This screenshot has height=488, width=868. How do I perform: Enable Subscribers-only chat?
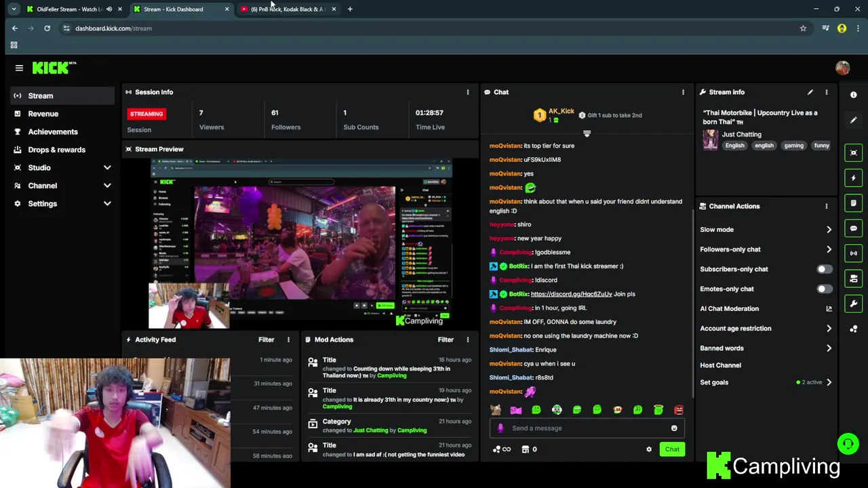point(824,269)
